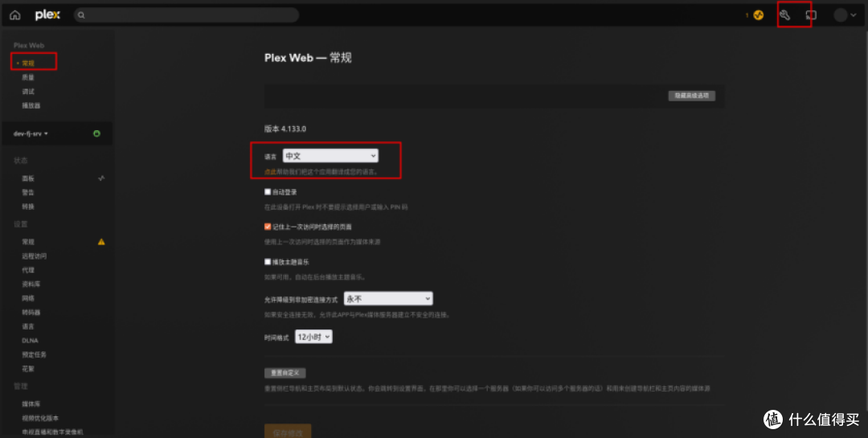This screenshot has width=868, height=438.
Task: Open 花絮 settings
Action: [28, 368]
